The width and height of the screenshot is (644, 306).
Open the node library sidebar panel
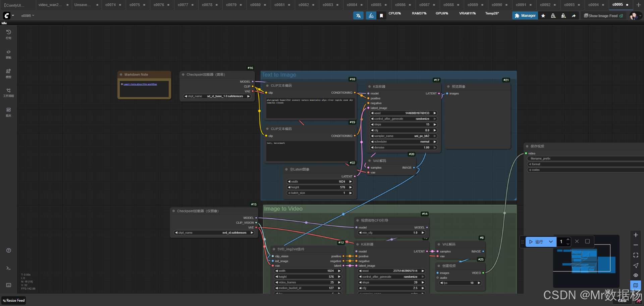click(9, 54)
